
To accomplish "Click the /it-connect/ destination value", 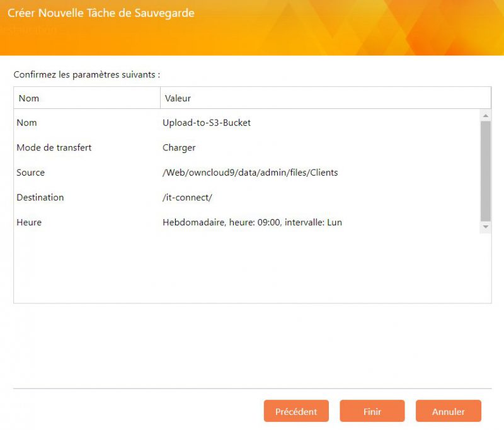I will [x=187, y=197].
